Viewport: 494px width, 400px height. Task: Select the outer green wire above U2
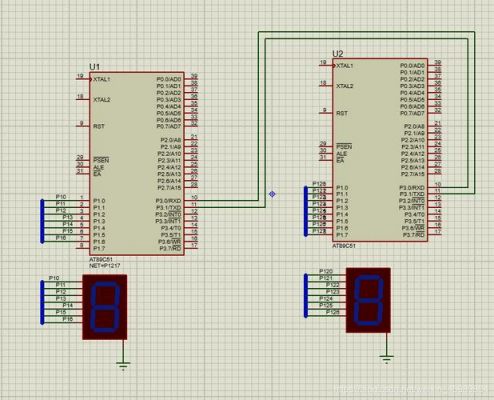pos(367,32)
